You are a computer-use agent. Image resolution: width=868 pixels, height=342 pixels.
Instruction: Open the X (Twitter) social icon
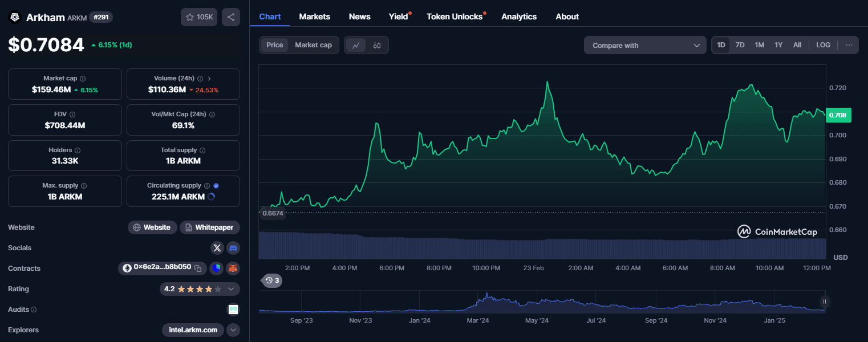217,248
